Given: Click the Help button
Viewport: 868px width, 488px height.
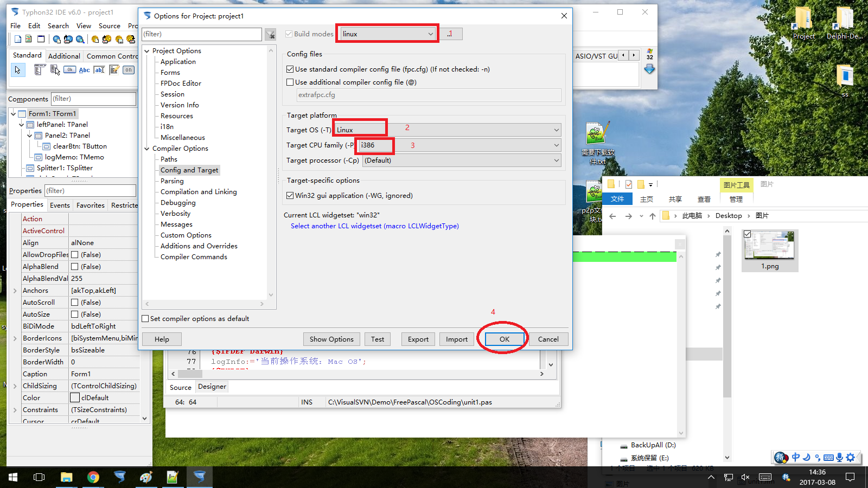Looking at the screenshot, I should point(162,339).
